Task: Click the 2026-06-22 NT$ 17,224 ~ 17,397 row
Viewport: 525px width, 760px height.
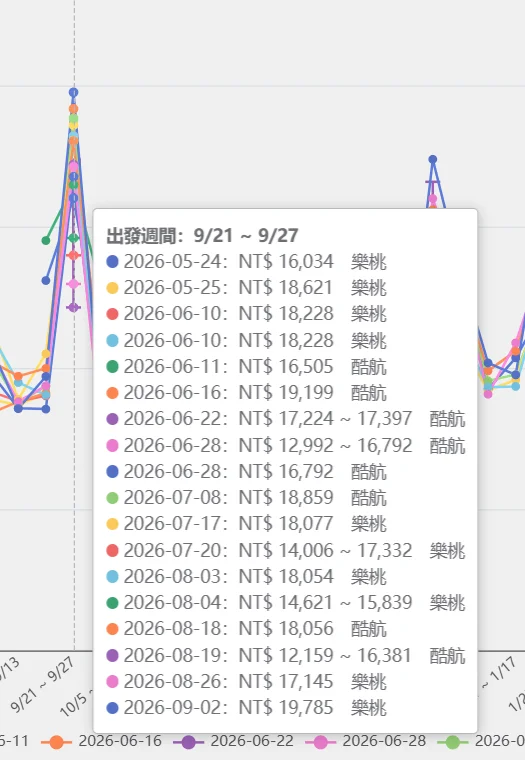Action: 286,419
